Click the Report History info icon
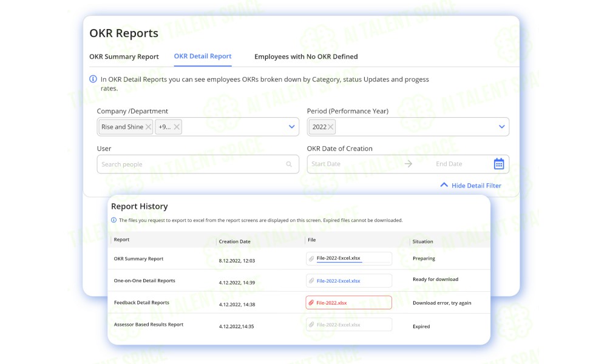Viewport: 607px width, 364px height. tap(114, 220)
